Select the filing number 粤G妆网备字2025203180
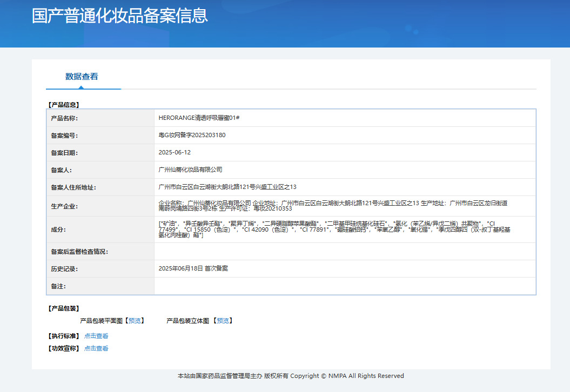This screenshot has height=392, width=570. 192,135
